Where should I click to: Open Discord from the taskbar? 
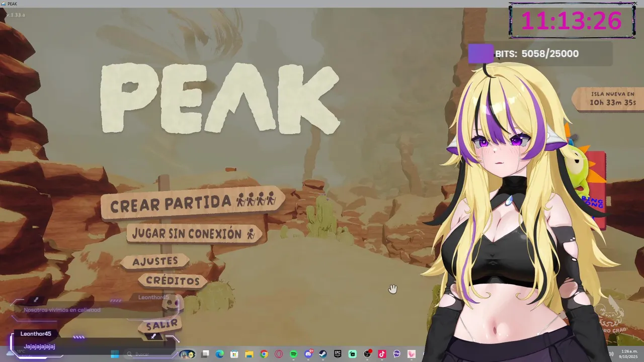[x=308, y=354]
